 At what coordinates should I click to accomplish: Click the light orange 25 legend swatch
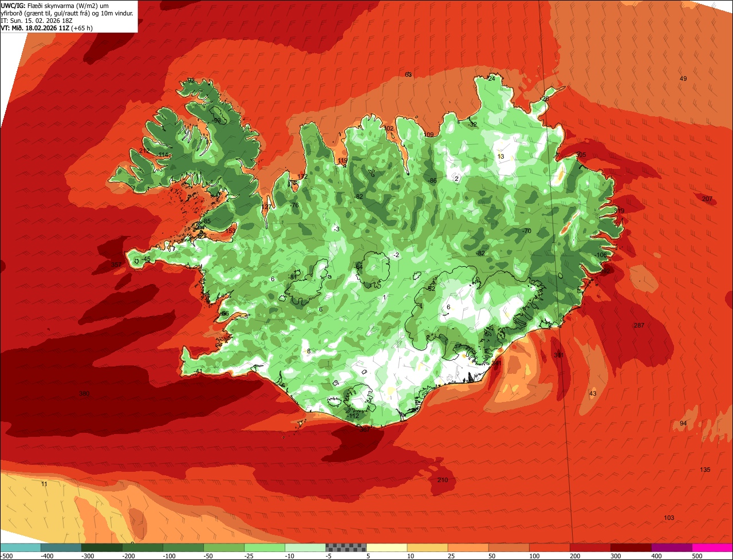[x=468, y=547]
